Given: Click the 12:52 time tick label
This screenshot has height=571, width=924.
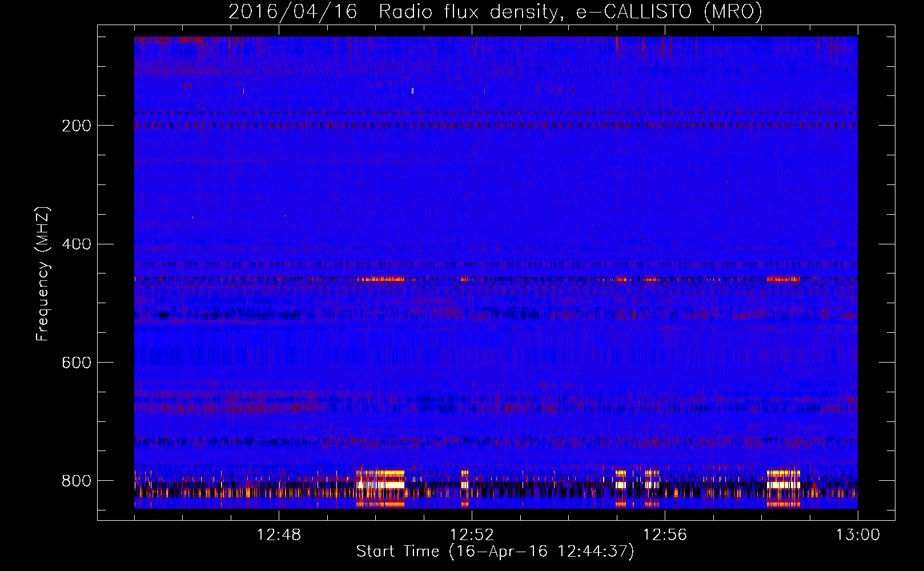Looking at the screenshot, I should 472,535.
